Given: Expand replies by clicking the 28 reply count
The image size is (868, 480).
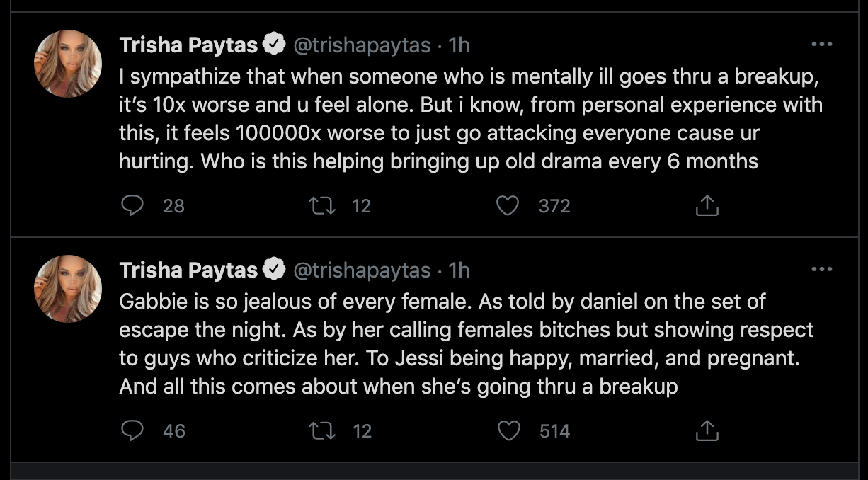Looking at the screenshot, I should click(x=174, y=205).
